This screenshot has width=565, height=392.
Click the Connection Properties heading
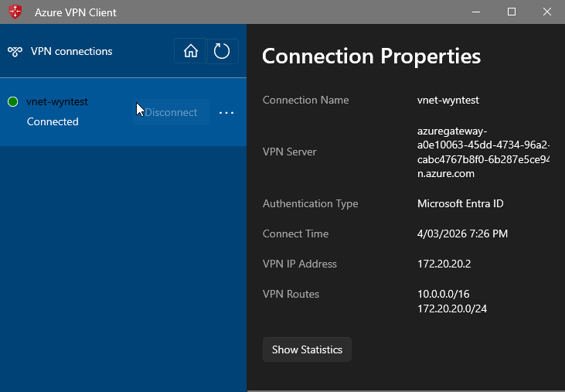point(371,56)
